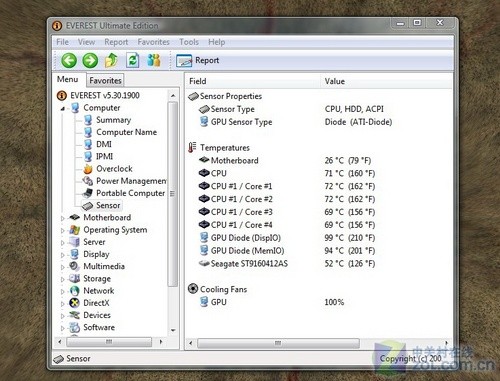
Task: Expand the Operating System tree node
Action: (x=63, y=230)
